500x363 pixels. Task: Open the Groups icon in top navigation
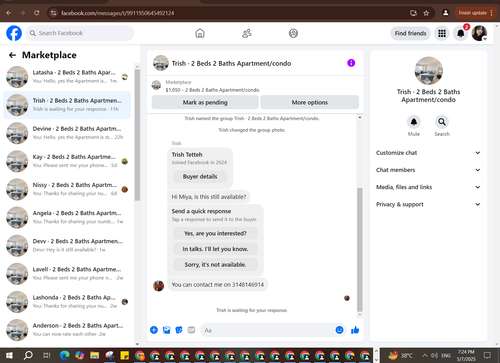[x=293, y=33]
